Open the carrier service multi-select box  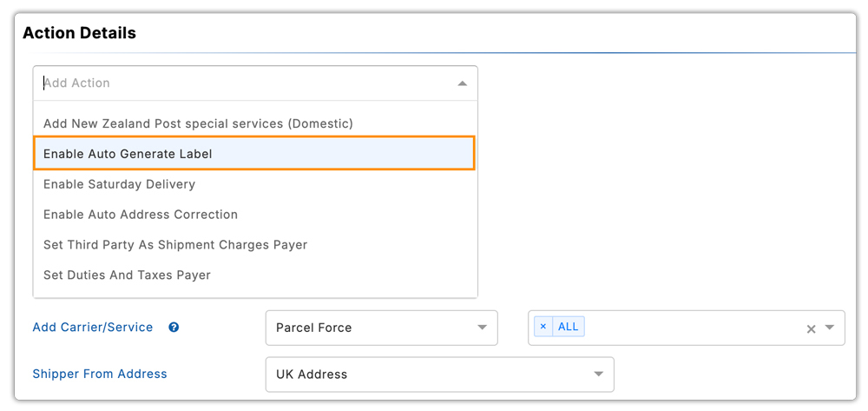694,328
